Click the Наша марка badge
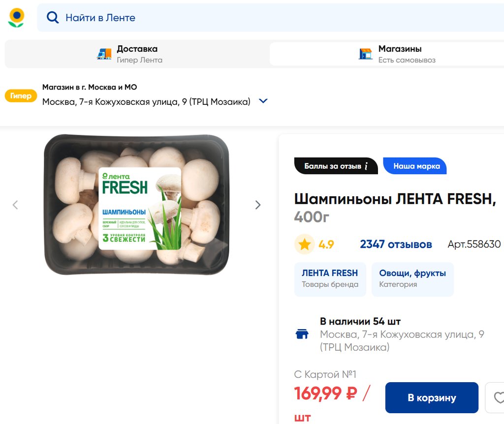This screenshot has height=424, width=504. [416, 166]
